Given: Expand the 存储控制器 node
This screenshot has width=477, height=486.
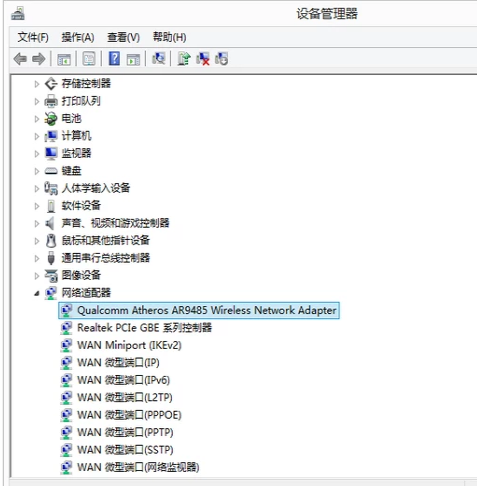Looking at the screenshot, I should (x=37, y=84).
